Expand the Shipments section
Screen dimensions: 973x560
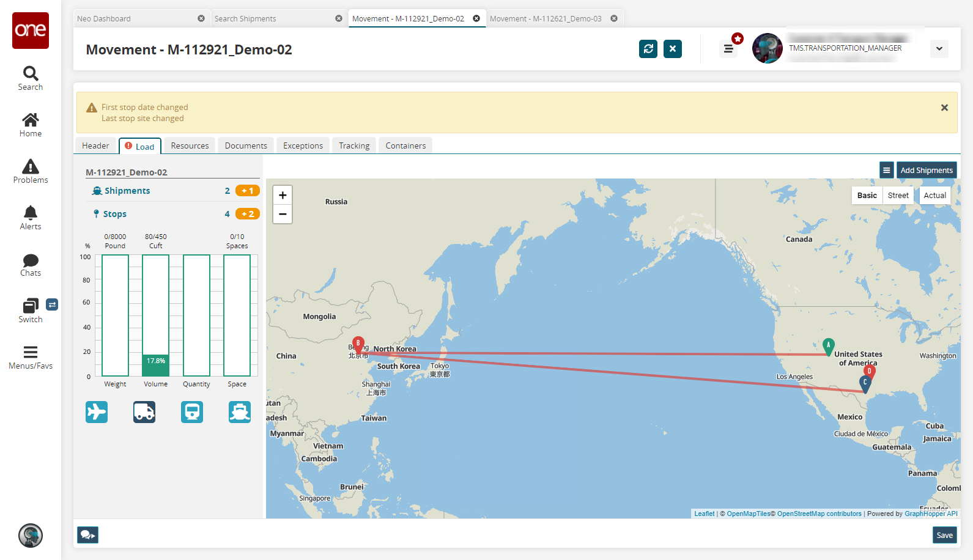(x=127, y=191)
